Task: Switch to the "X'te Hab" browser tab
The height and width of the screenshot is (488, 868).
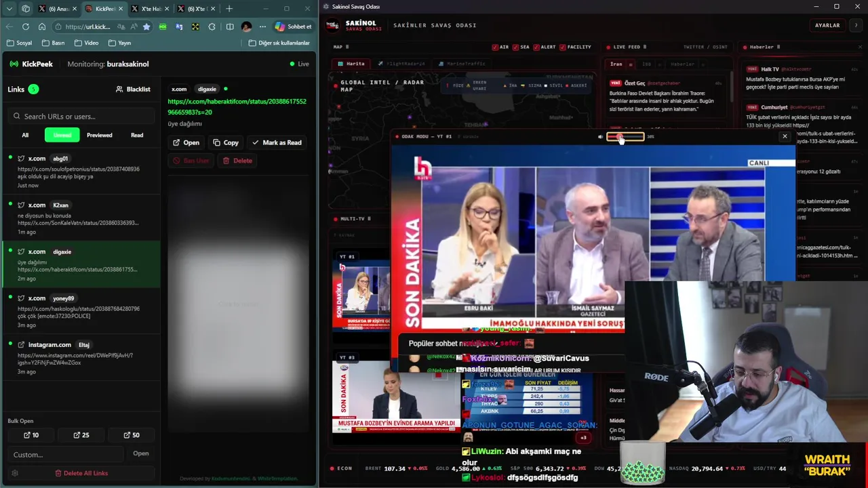Action: click(149, 9)
